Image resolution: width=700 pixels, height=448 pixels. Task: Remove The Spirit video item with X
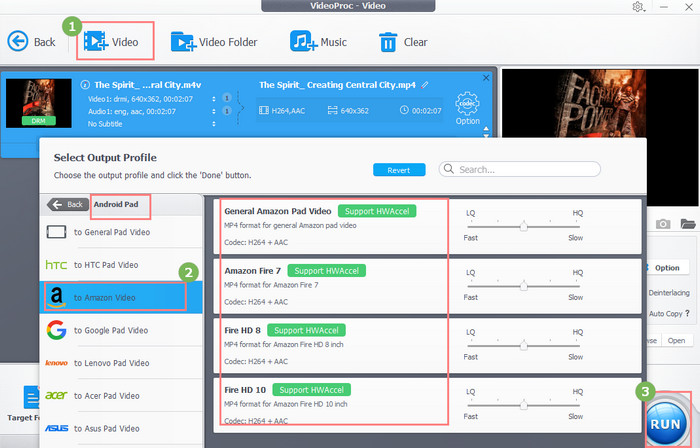486,78
